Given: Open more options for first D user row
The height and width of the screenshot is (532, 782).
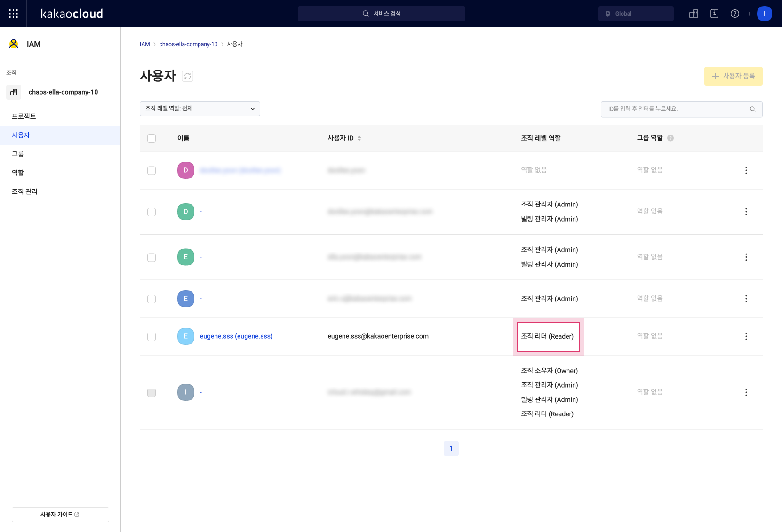Looking at the screenshot, I should pos(746,170).
